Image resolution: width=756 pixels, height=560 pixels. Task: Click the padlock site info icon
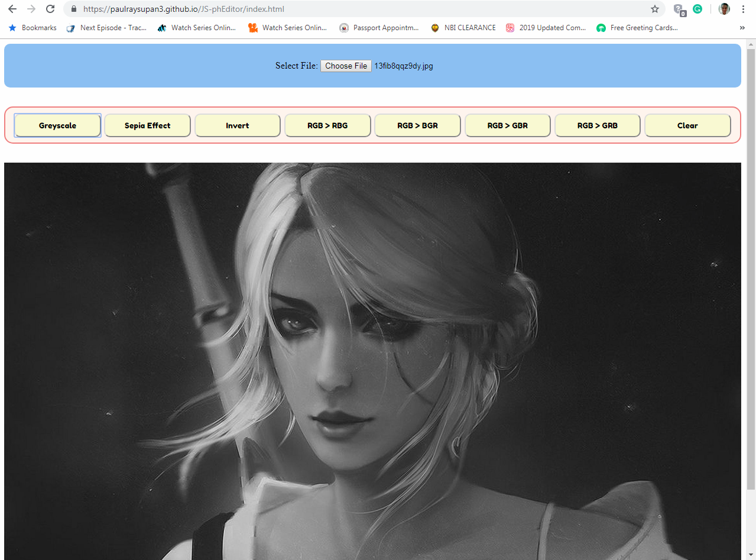click(x=73, y=9)
